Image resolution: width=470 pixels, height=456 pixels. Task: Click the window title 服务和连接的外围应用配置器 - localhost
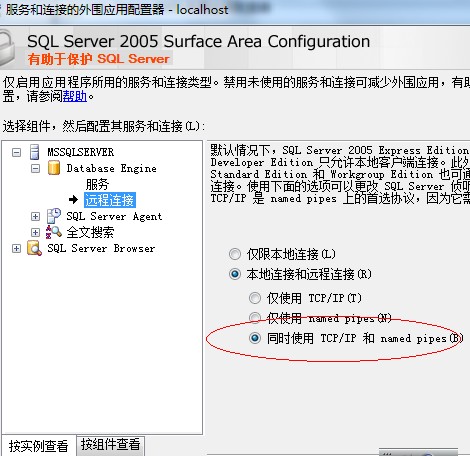(x=117, y=9)
